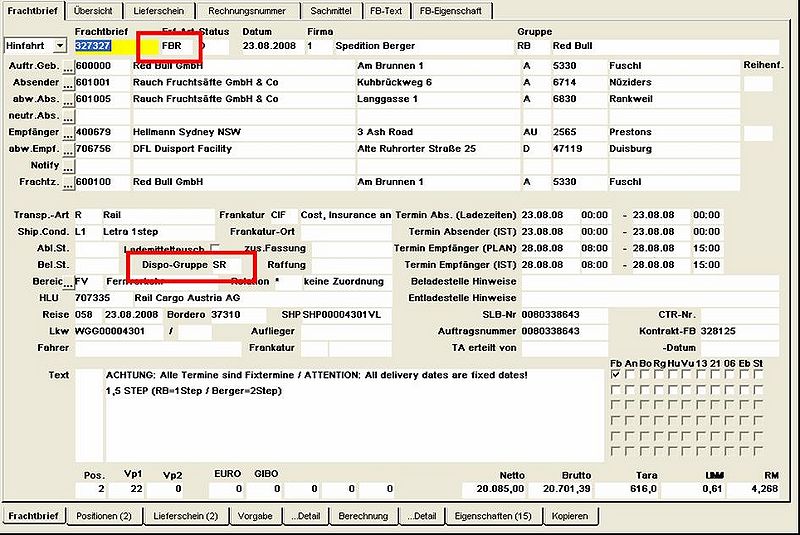
Task: Click the ..Detail button beside Vorgabe
Action: point(306,516)
